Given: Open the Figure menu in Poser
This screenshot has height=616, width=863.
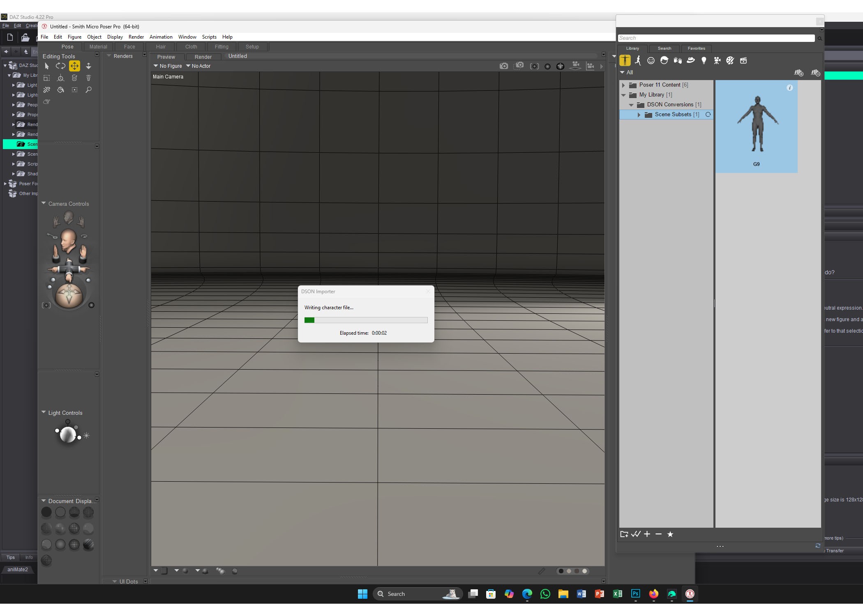Looking at the screenshot, I should click(74, 37).
